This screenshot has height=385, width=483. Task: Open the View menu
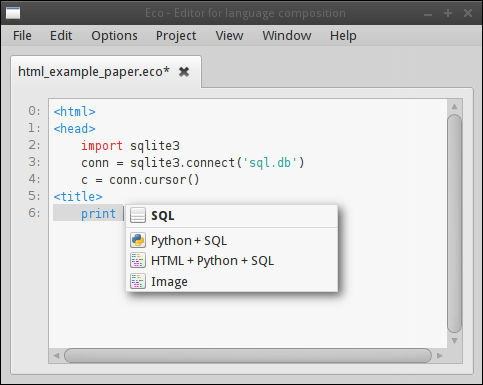(229, 36)
